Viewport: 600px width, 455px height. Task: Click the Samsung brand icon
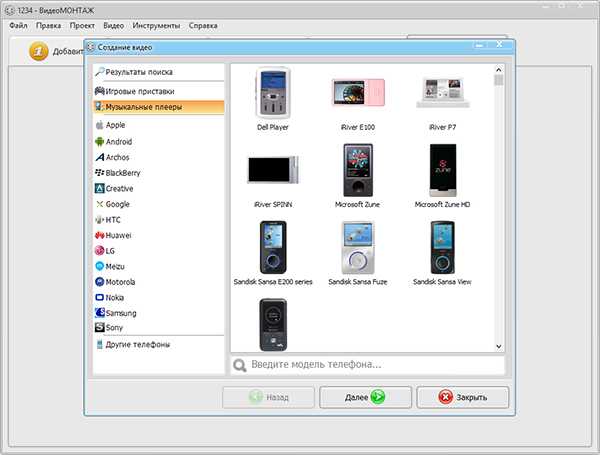coord(99,313)
